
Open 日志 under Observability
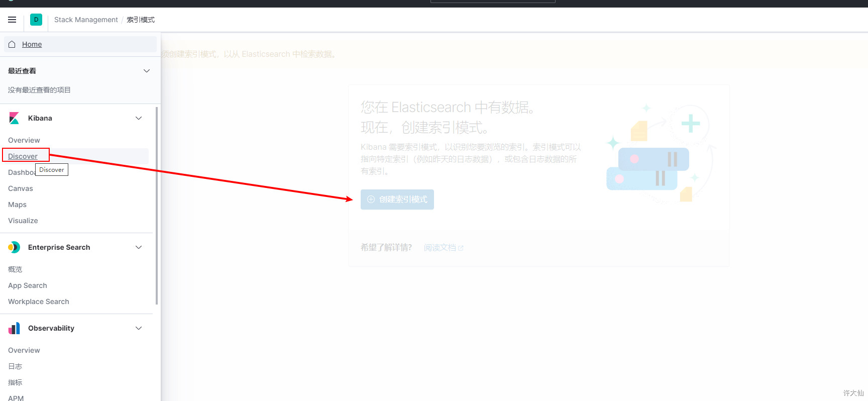tap(15, 366)
